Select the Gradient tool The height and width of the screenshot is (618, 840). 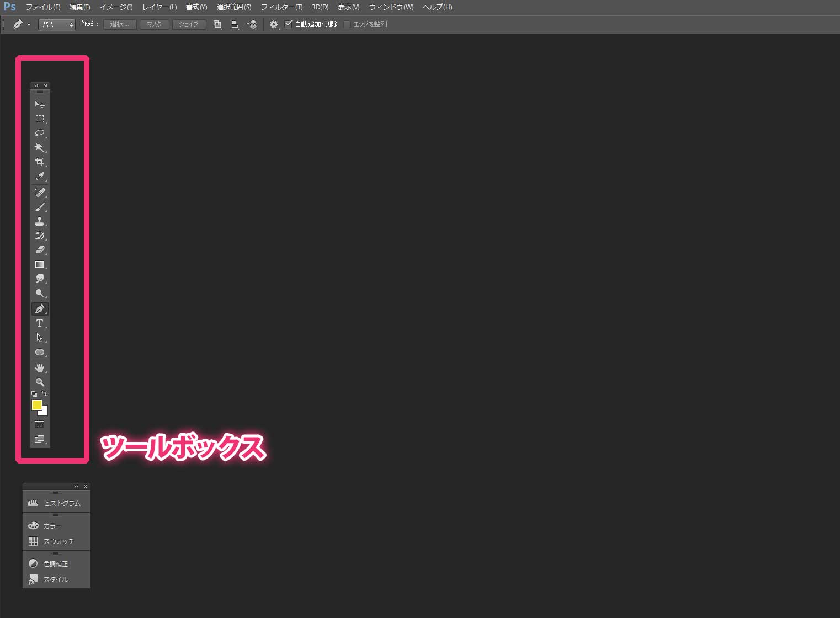40,264
